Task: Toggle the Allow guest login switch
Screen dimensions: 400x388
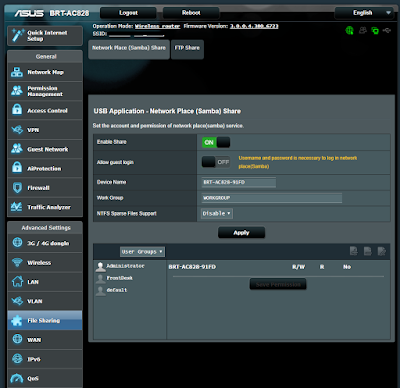Action: 216,162
